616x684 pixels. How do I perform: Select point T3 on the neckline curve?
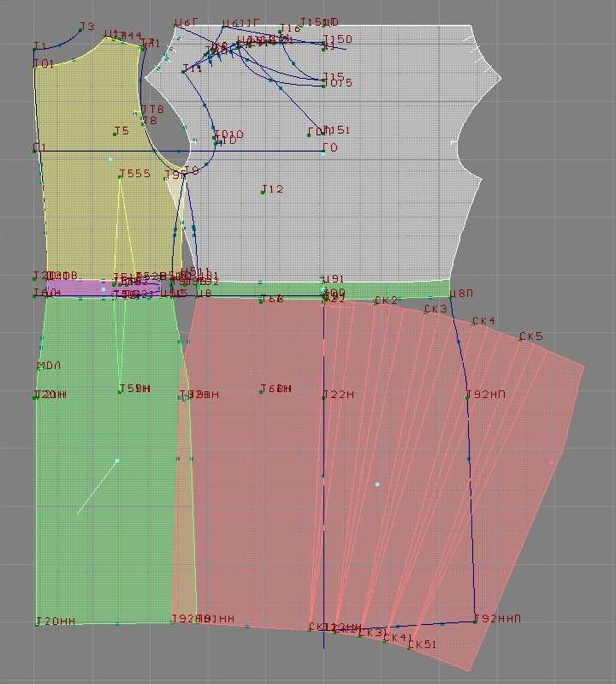pyautogui.click(x=80, y=30)
